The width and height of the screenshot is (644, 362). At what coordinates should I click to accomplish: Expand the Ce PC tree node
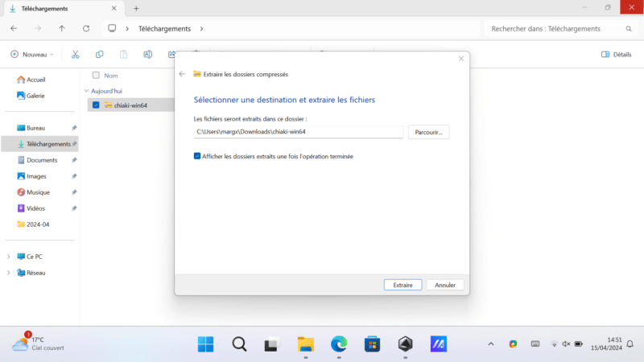9,257
